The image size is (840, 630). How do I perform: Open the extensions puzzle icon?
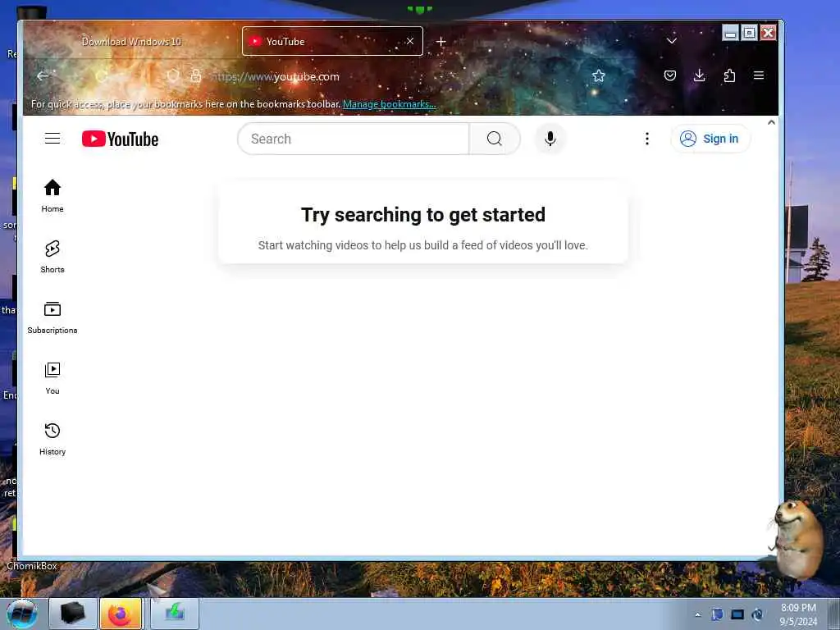[x=729, y=75]
